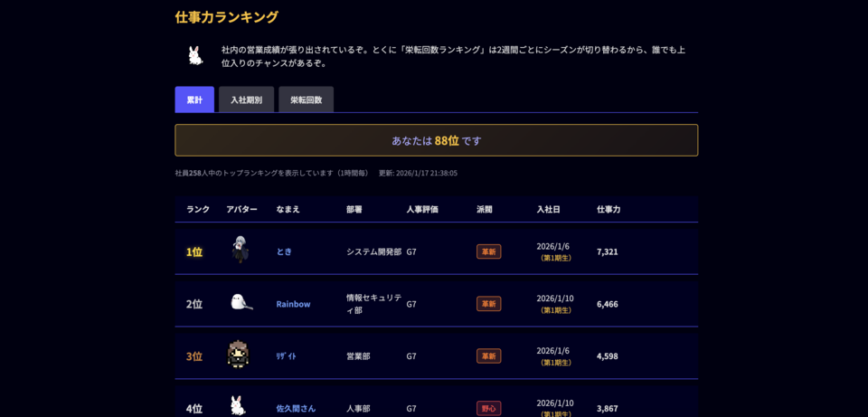Click the 野心 badge in 佐久間さん's row
The height and width of the screenshot is (417, 868).
point(488,408)
